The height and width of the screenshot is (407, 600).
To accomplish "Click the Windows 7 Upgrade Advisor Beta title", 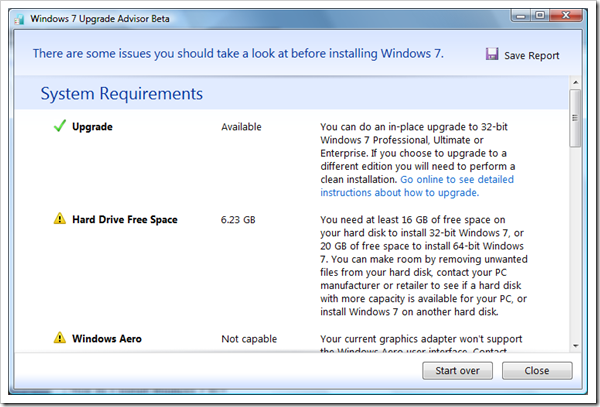I will (99, 19).
